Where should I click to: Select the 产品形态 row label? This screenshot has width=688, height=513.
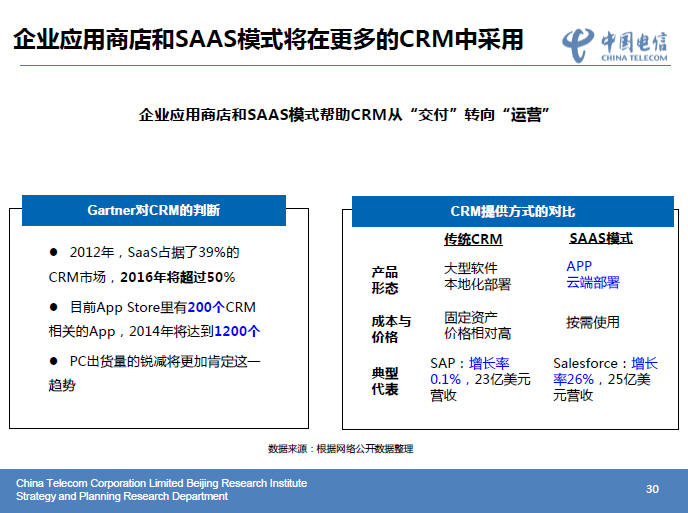click(385, 280)
